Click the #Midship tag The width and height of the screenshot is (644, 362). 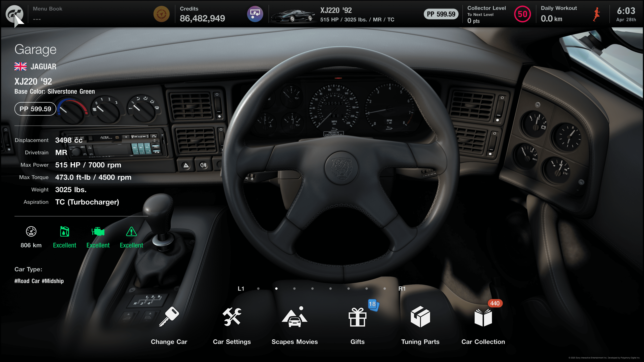pos(53,281)
